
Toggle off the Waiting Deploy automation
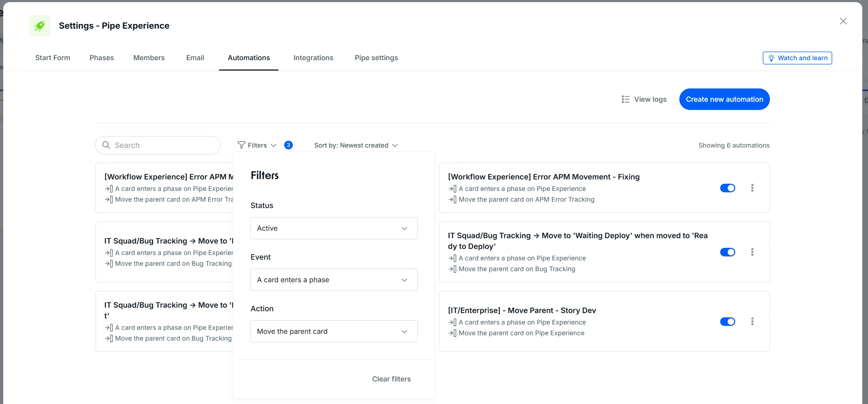[727, 252]
